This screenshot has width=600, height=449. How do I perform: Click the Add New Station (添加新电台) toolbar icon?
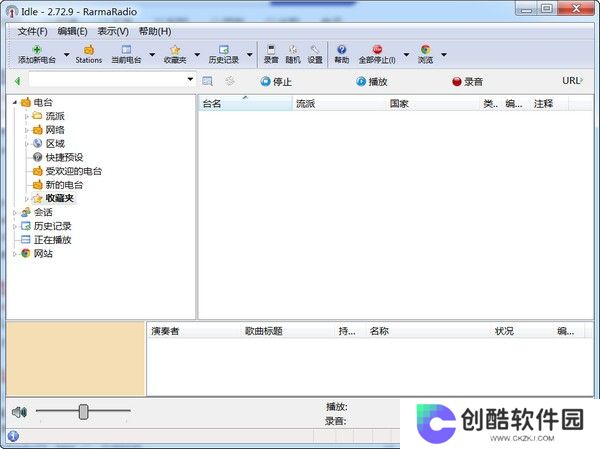37,50
